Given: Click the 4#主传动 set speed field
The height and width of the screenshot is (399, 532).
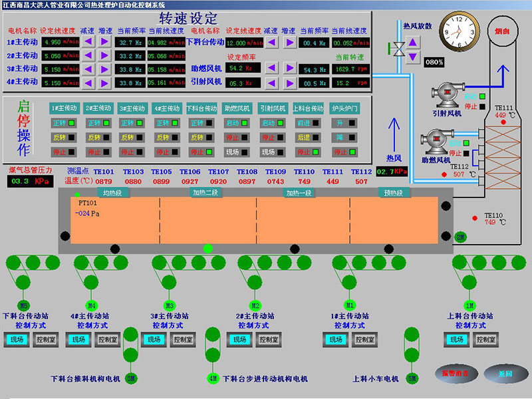Looking at the screenshot, I should (60, 82).
